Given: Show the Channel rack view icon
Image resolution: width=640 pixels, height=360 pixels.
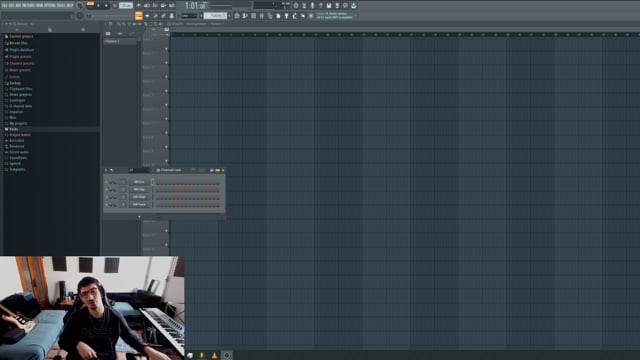Looking at the screenshot, I should pos(253,16).
